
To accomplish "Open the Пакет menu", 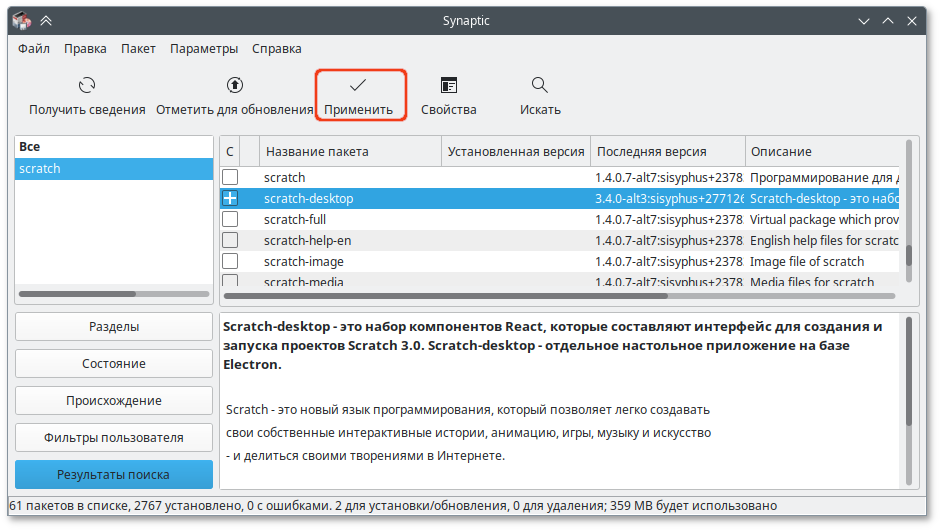I will (138, 49).
